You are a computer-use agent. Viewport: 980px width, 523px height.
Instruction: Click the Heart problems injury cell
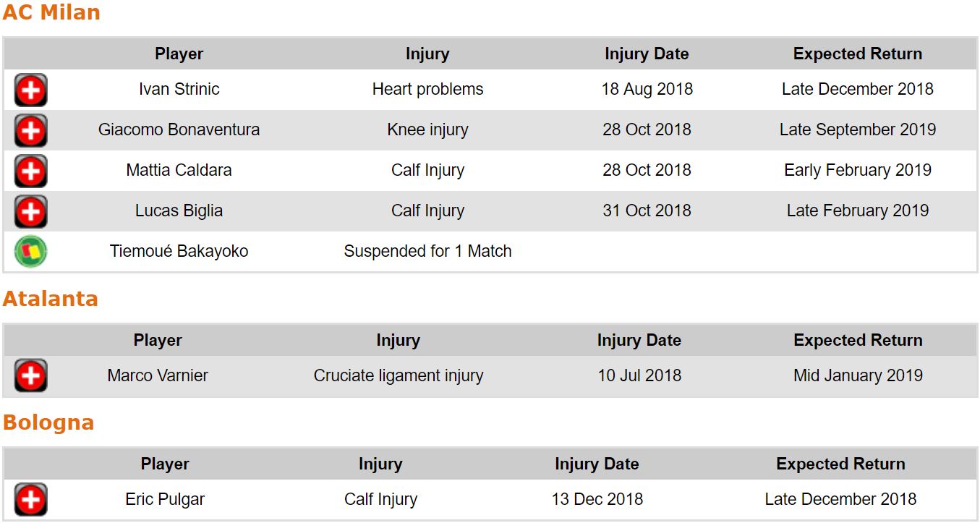click(427, 90)
